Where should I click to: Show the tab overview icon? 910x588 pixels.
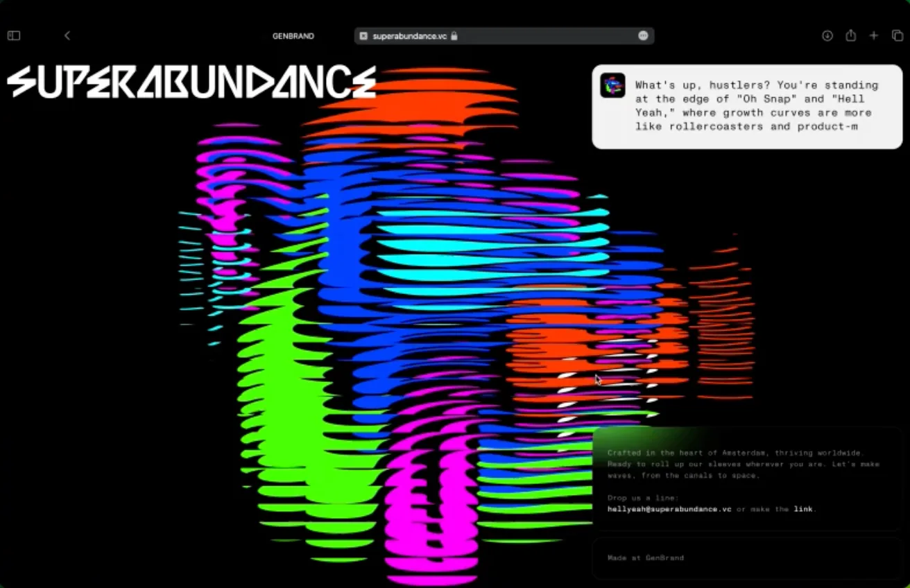[897, 36]
